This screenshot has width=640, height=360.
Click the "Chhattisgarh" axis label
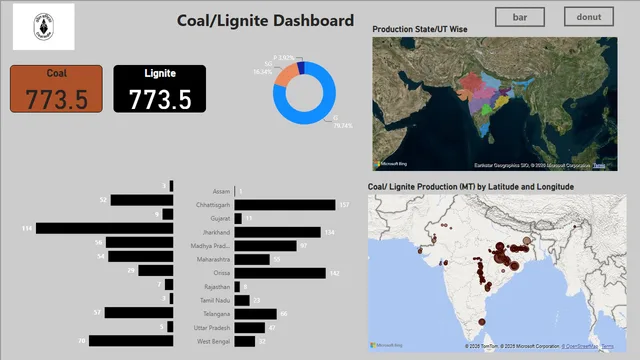pos(213,205)
